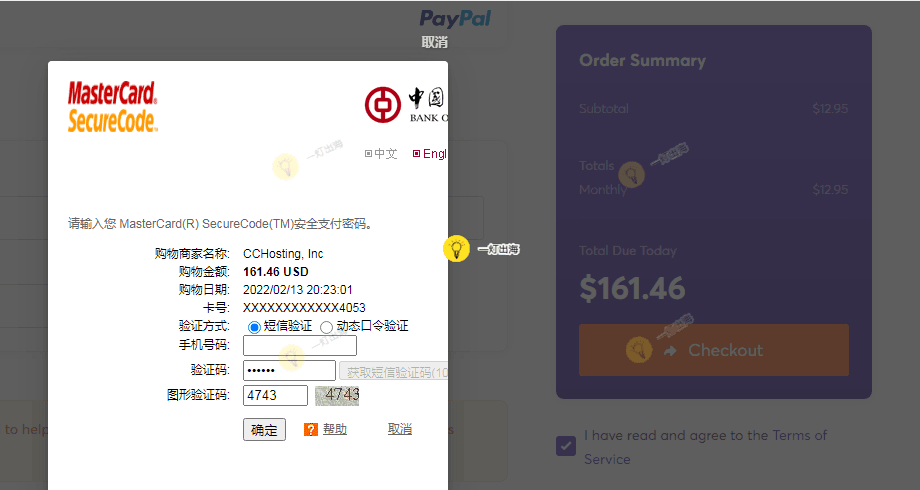The height and width of the screenshot is (490, 920).
Task: Click the yellow lightbulb watermark icon
Action: tap(456, 249)
